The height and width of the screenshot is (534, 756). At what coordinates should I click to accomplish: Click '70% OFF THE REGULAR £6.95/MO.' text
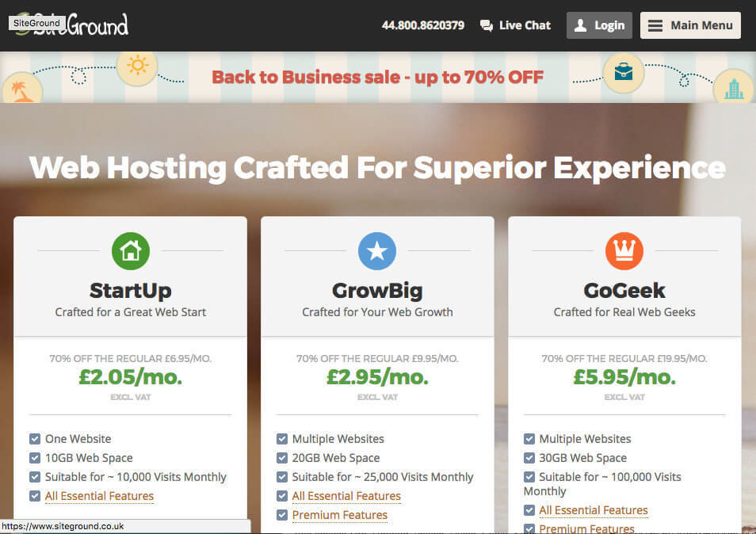(x=131, y=359)
